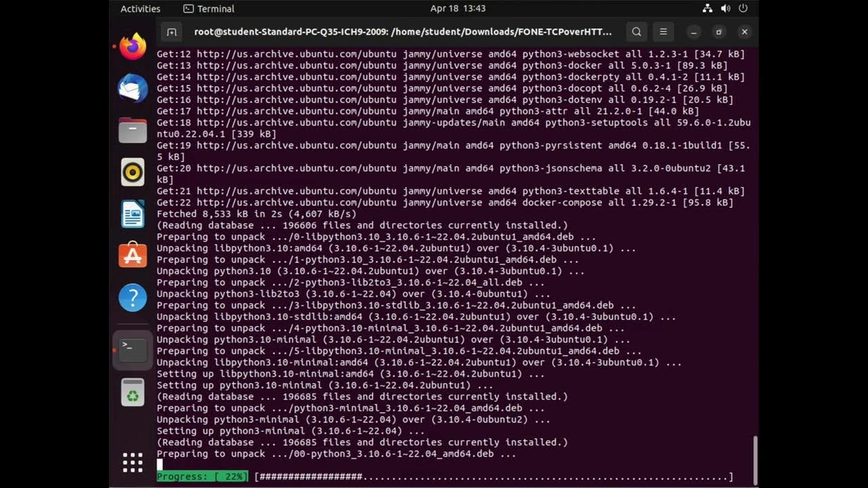Click the '196606 files and directories' line
The width and height of the screenshot is (868, 488).
pyautogui.click(x=362, y=226)
